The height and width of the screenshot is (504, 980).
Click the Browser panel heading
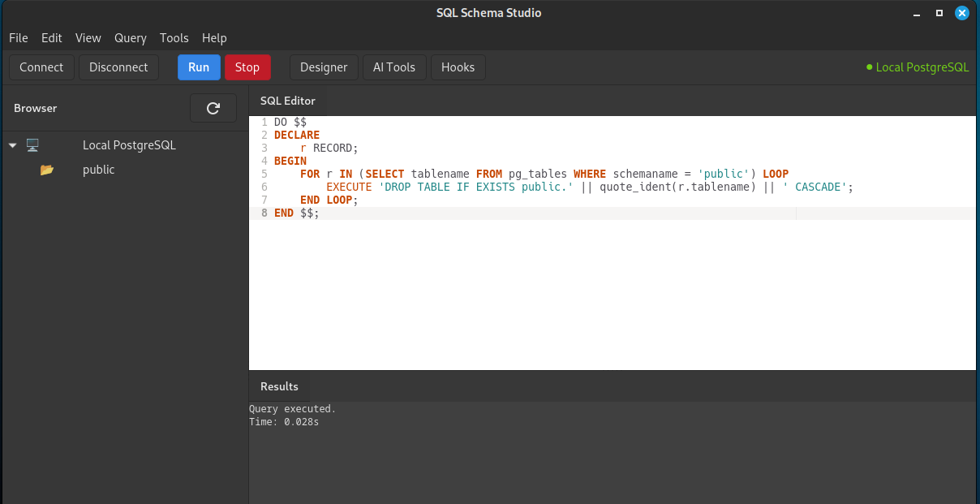click(36, 108)
